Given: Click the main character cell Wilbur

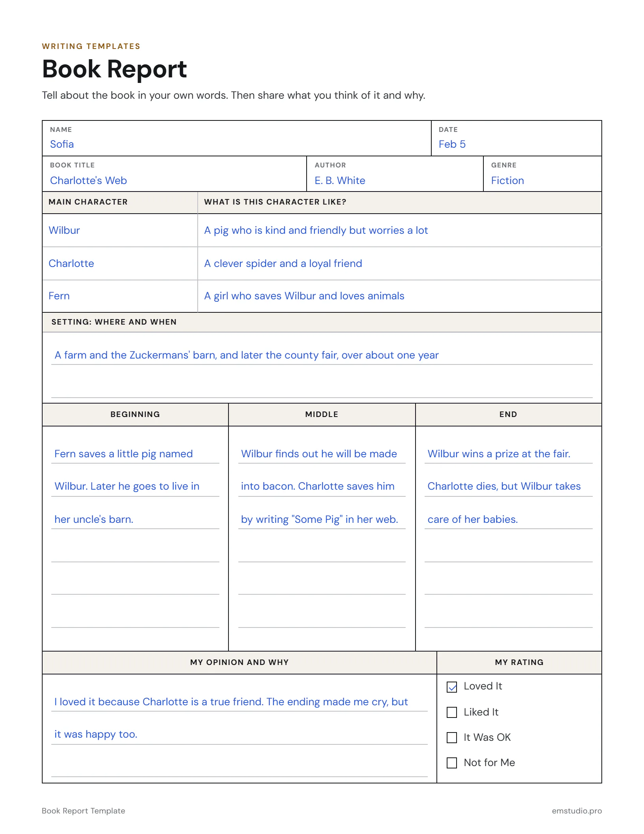Looking at the screenshot, I should tap(120, 230).
